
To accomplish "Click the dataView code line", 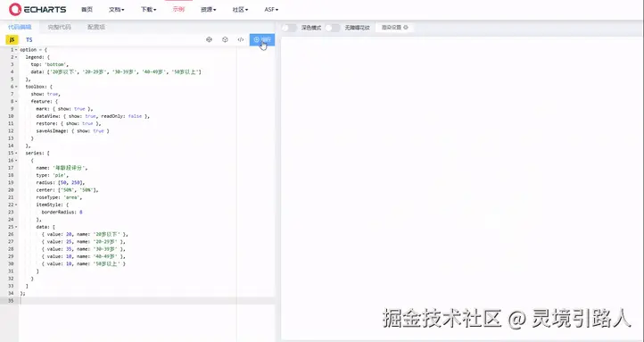I will click(93, 116).
